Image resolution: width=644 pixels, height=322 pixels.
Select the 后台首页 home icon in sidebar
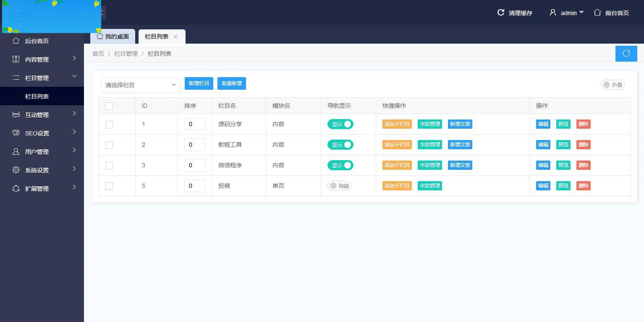pos(16,41)
